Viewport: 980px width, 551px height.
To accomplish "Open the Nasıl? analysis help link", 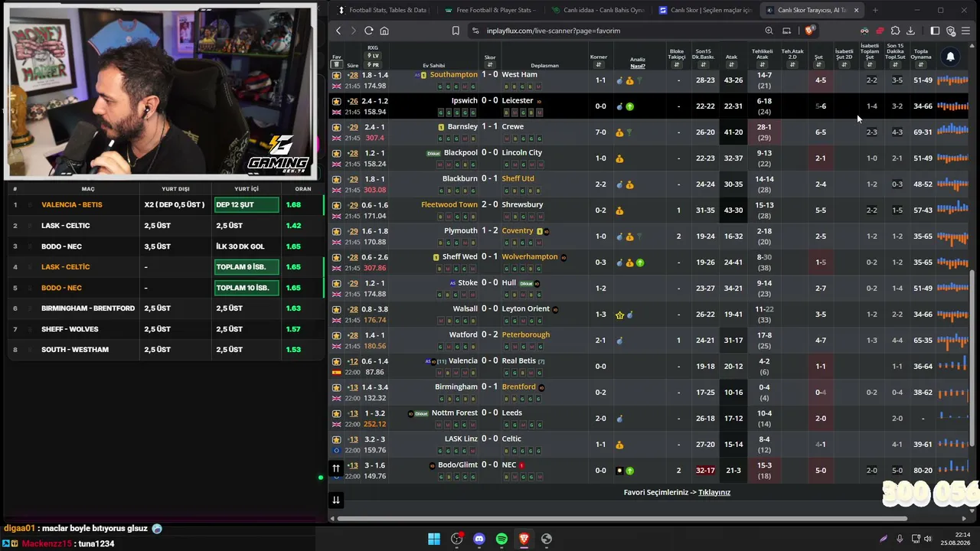I will tap(638, 66).
